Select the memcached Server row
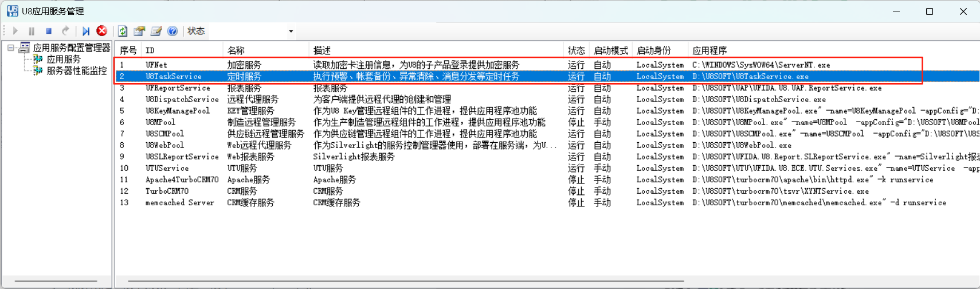Screen dimensions: 980x289 point(547,202)
